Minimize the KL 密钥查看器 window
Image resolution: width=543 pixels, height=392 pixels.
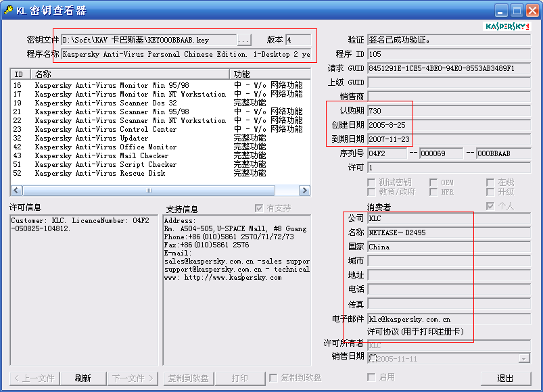click(500, 10)
